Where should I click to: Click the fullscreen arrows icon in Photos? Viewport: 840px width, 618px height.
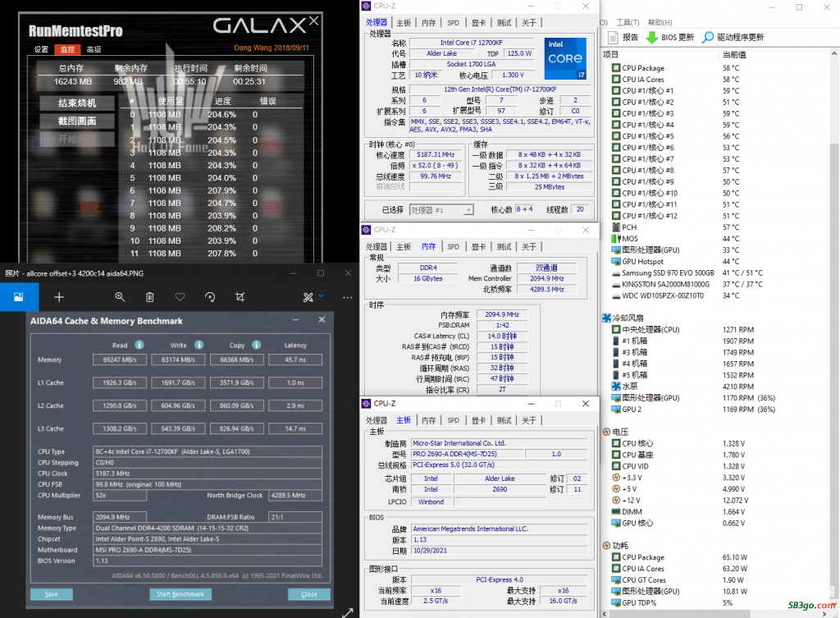pos(348,612)
